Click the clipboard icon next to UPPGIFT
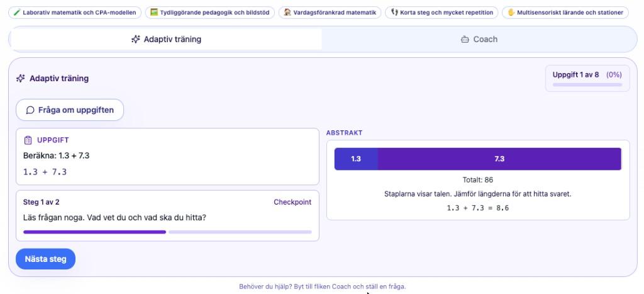This screenshot has width=644, height=294. click(28, 140)
